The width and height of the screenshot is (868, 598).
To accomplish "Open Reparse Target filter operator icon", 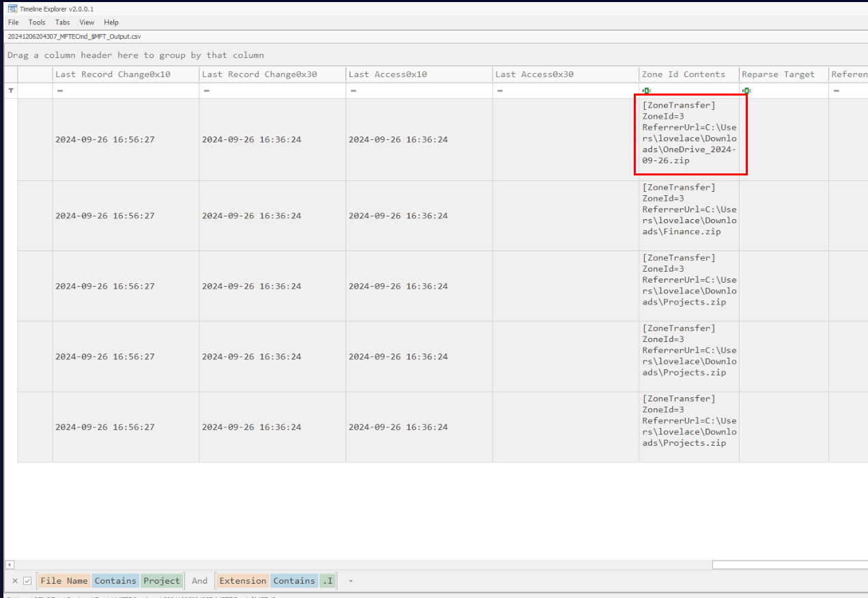I will [746, 91].
